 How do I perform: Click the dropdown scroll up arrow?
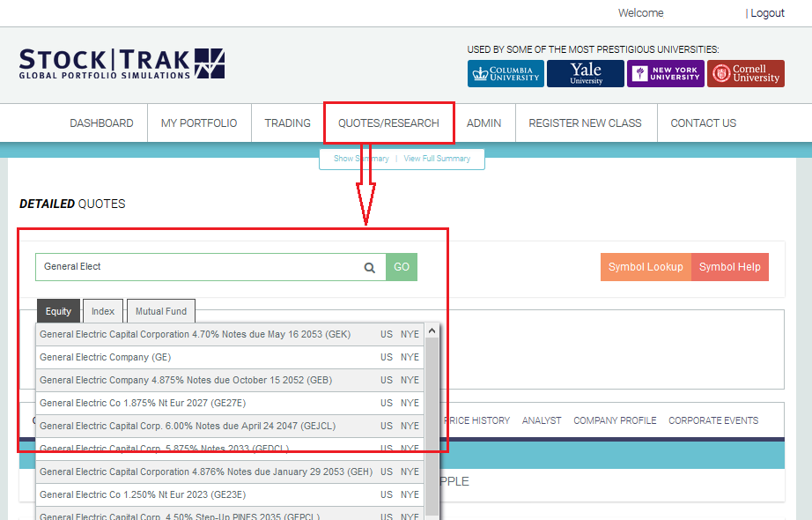coord(432,331)
